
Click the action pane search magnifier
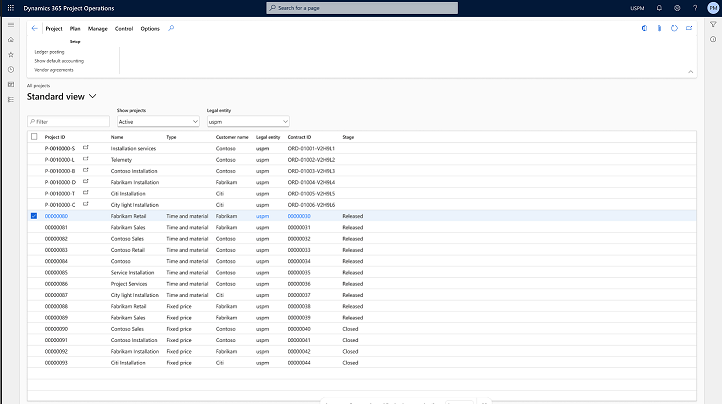(x=171, y=28)
